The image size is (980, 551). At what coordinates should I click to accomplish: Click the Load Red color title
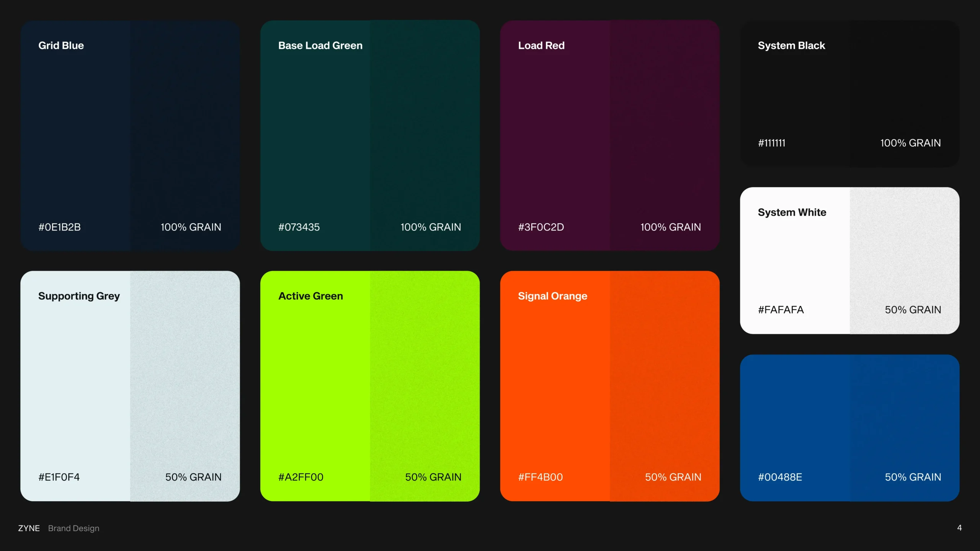tap(541, 45)
